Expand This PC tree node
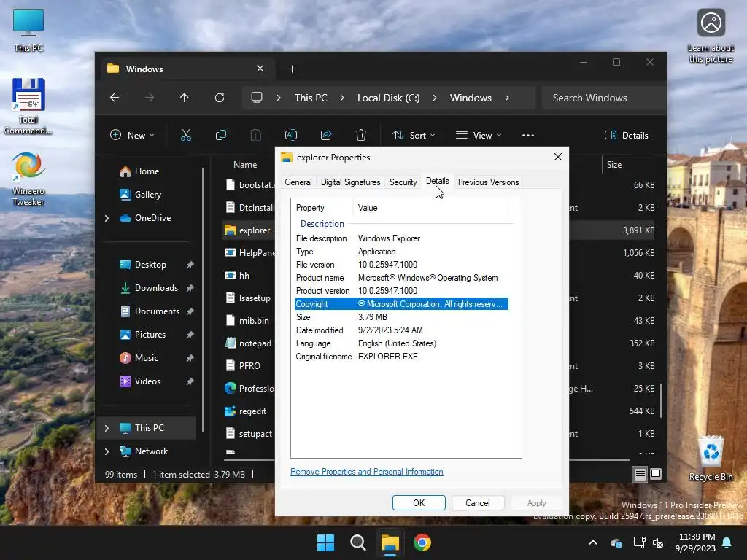This screenshot has width=747, height=560. (x=107, y=428)
